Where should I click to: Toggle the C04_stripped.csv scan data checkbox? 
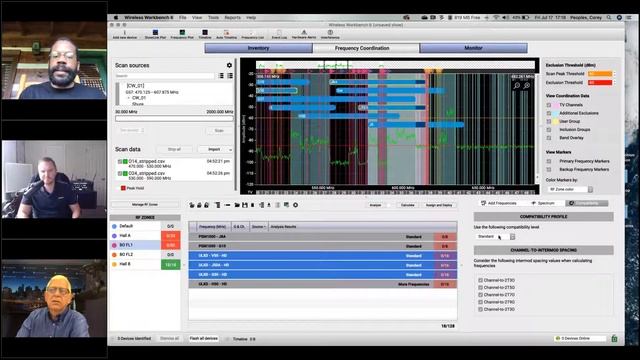coord(120,173)
